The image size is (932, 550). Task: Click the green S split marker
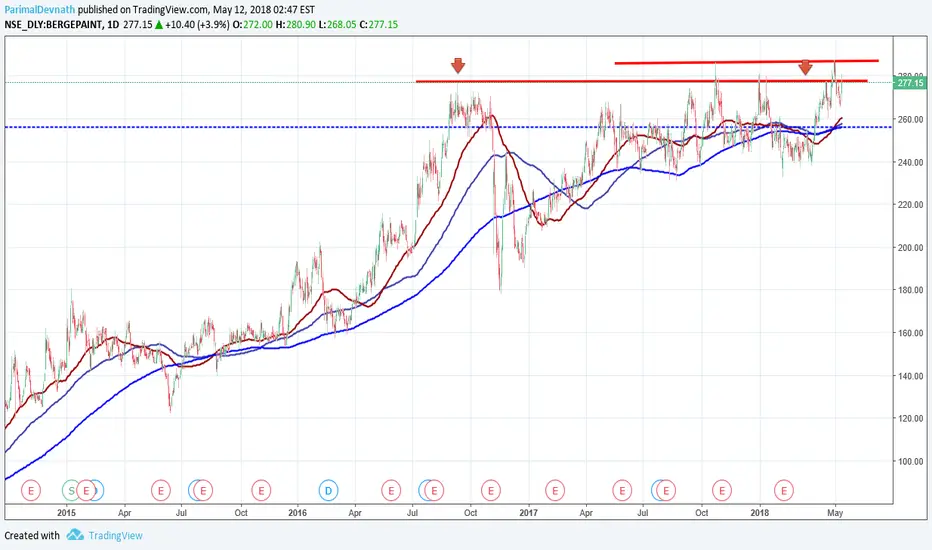pyautogui.click(x=71, y=491)
